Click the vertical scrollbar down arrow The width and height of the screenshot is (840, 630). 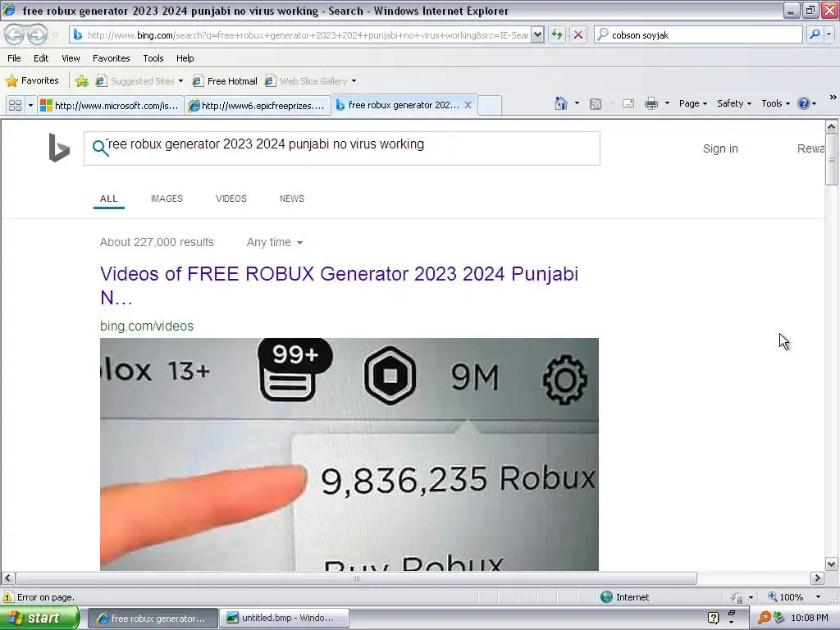[x=831, y=564]
